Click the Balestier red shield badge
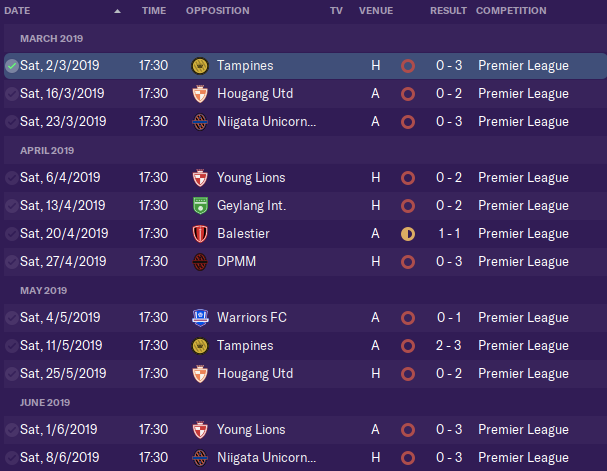Viewport: 607px width, 471px height. 200,234
